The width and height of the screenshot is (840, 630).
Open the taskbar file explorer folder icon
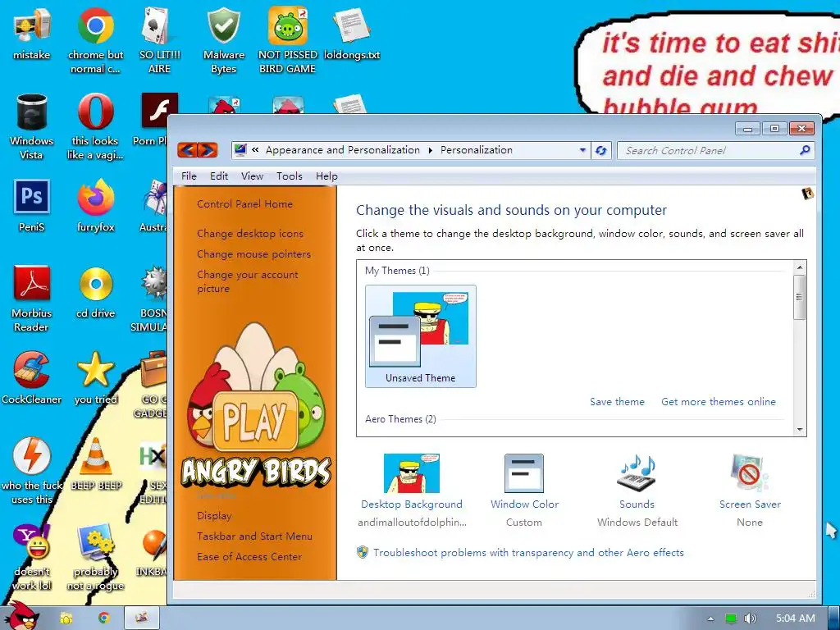click(x=66, y=619)
